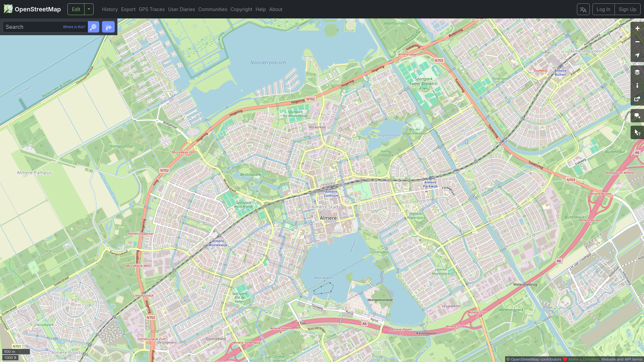Zoom in with the plus icon

point(637,28)
